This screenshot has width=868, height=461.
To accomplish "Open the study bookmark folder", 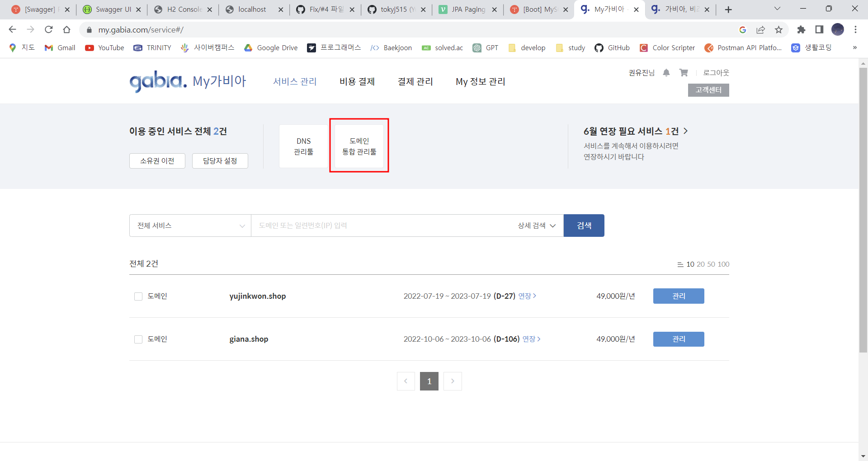I will (570, 48).
